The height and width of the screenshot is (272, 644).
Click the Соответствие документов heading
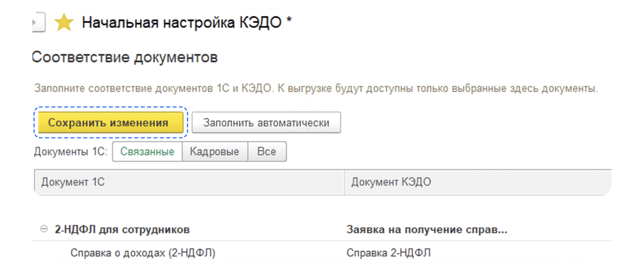pyautogui.click(x=125, y=57)
